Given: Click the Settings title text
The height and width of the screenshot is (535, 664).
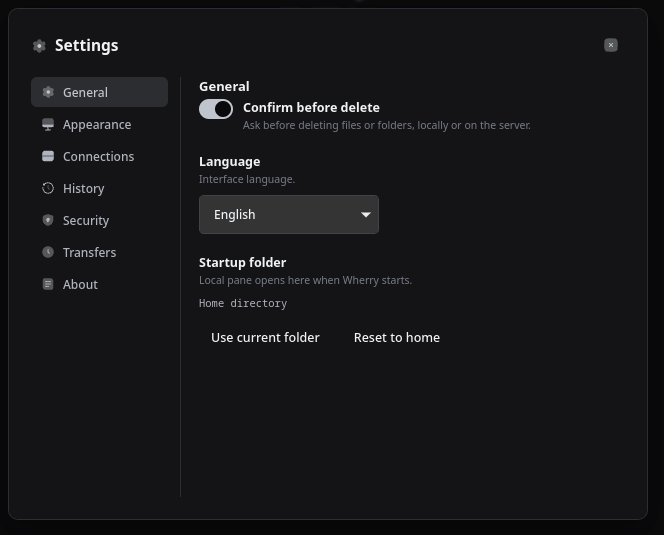Looking at the screenshot, I should pos(87,45).
